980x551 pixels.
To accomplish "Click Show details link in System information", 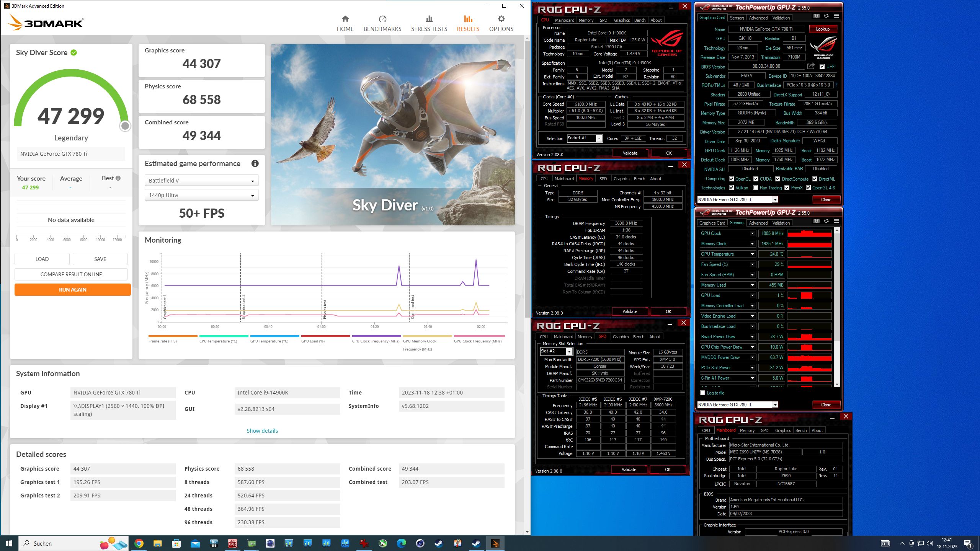I will (x=262, y=431).
